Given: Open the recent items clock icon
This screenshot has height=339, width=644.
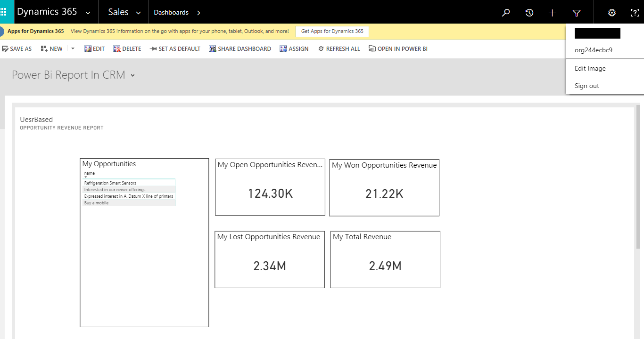Looking at the screenshot, I should pyautogui.click(x=529, y=13).
